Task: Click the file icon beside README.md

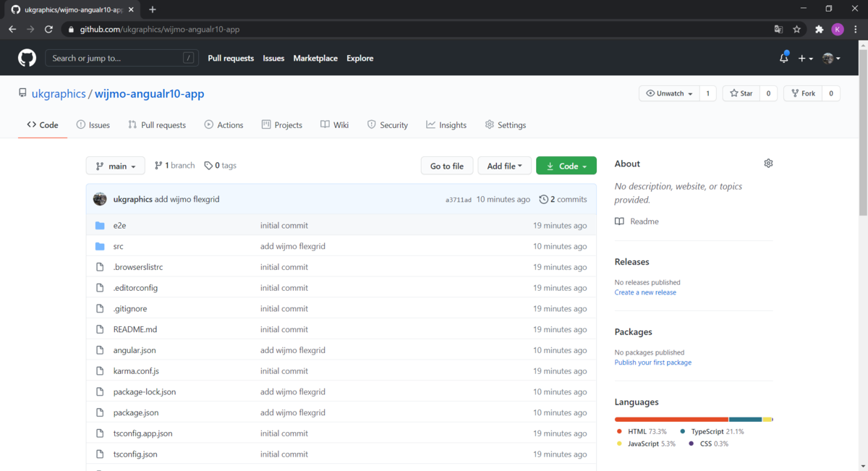Action: (100, 329)
